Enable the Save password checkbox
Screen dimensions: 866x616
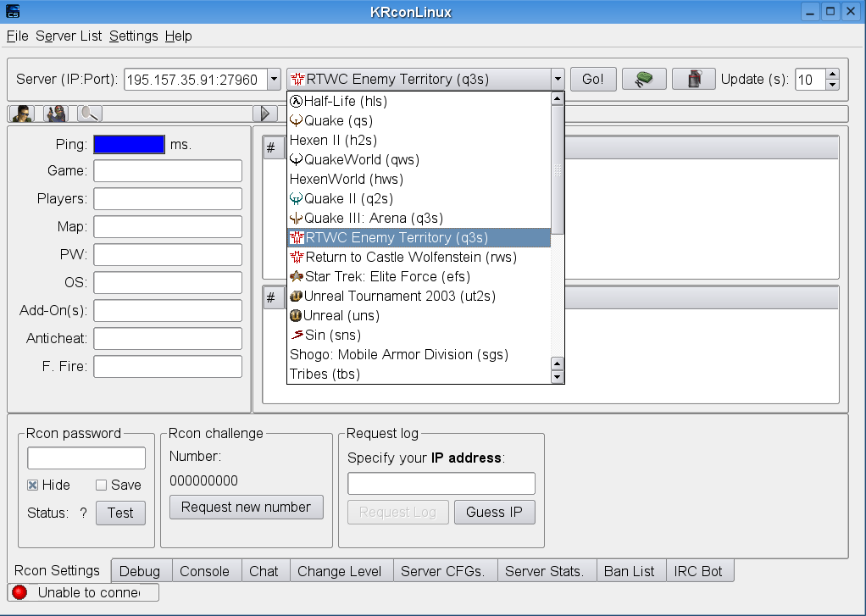[x=101, y=485]
